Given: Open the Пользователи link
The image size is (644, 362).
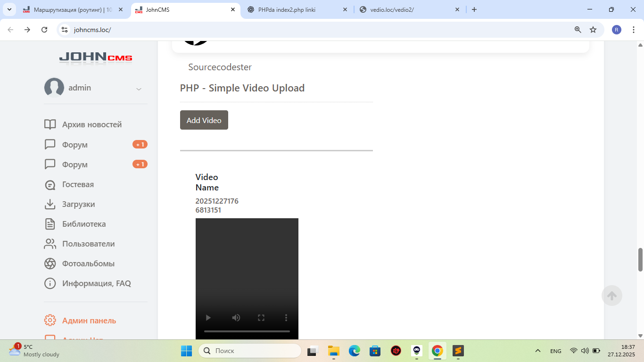Looking at the screenshot, I should (x=89, y=244).
